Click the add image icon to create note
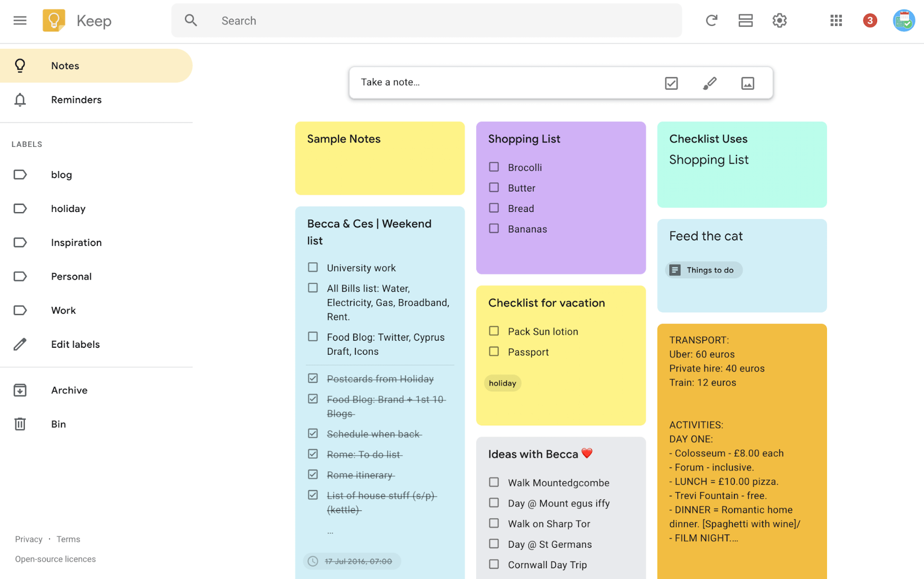 [747, 83]
